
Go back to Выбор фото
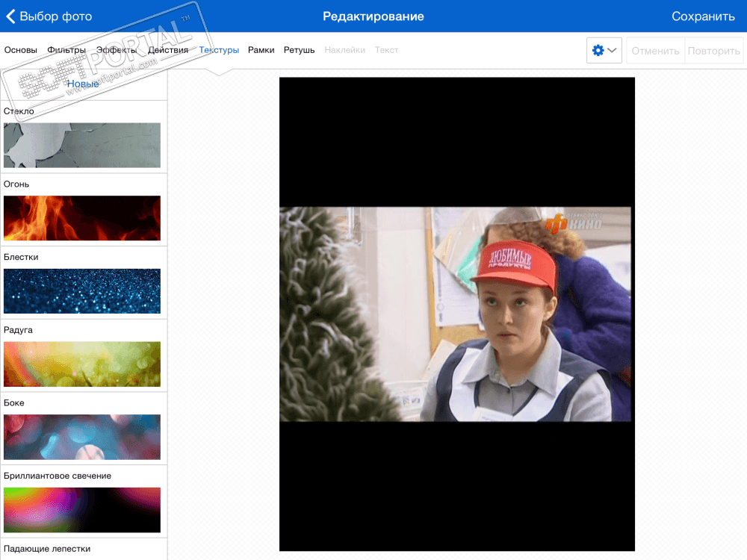coord(49,16)
